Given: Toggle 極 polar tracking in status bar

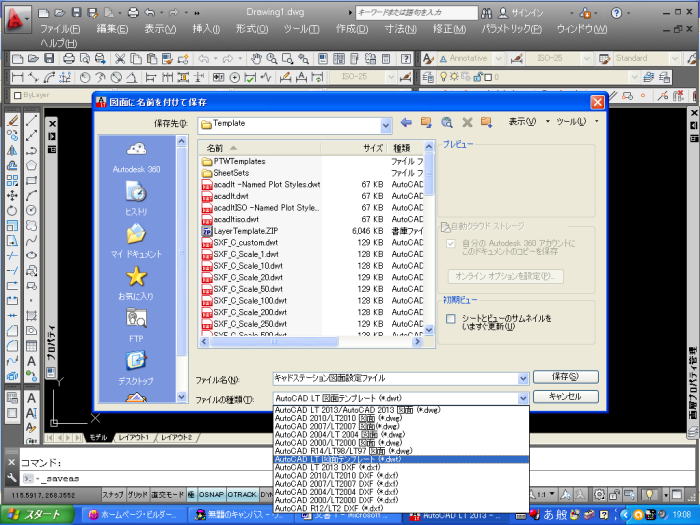Looking at the screenshot, I should (191, 495).
